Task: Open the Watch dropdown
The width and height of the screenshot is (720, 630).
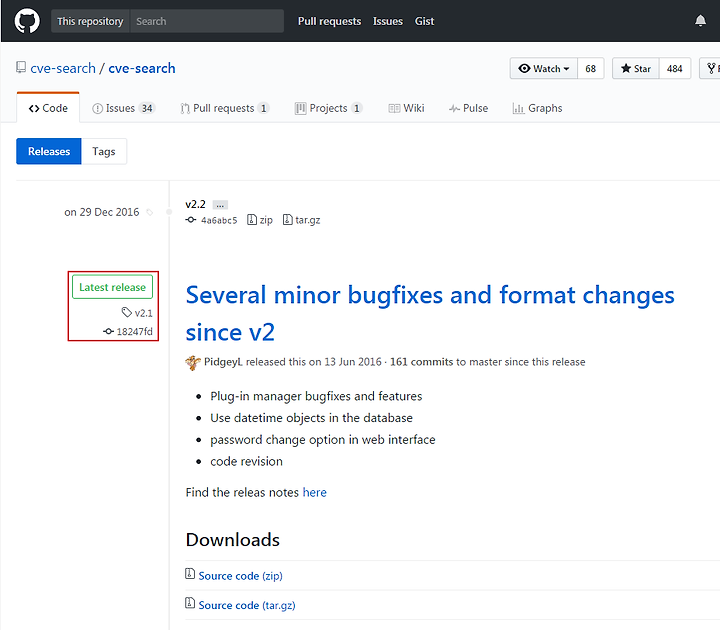Action: pos(544,68)
